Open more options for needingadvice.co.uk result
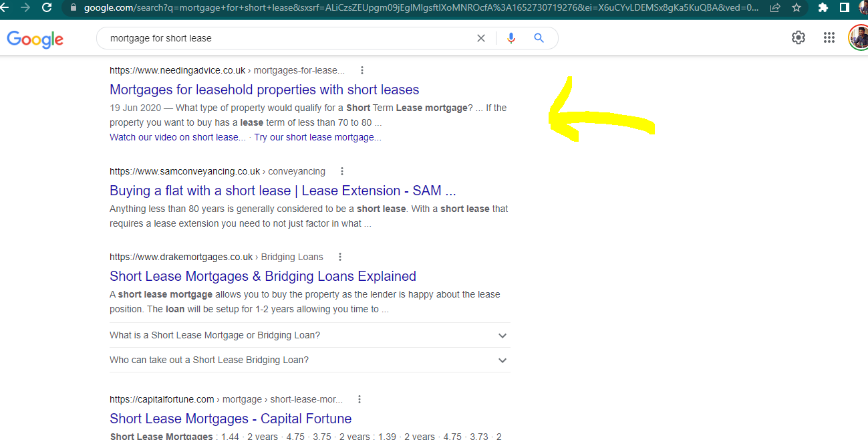Viewport: 868px width, 440px height. (x=362, y=70)
